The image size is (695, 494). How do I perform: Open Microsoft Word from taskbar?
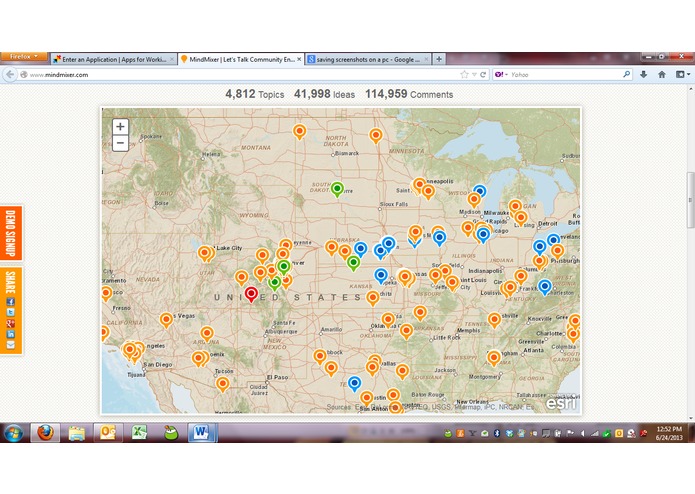tap(201, 432)
